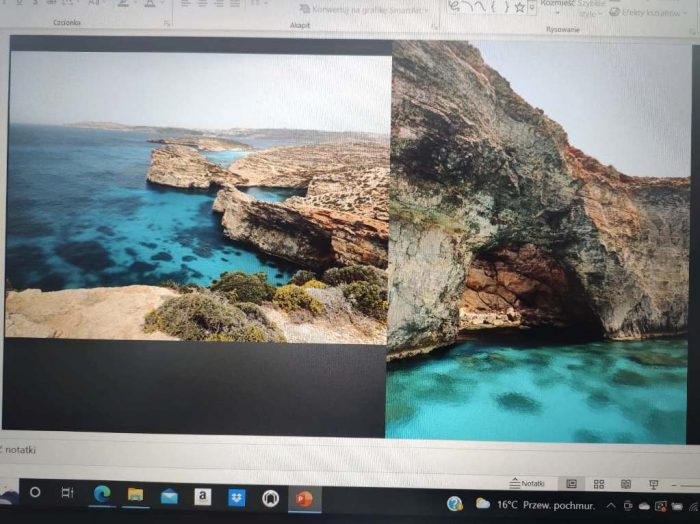Open the Akapit paragraph dialog launcher
The height and width of the screenshot is (524, 700).
pos(434,27)
